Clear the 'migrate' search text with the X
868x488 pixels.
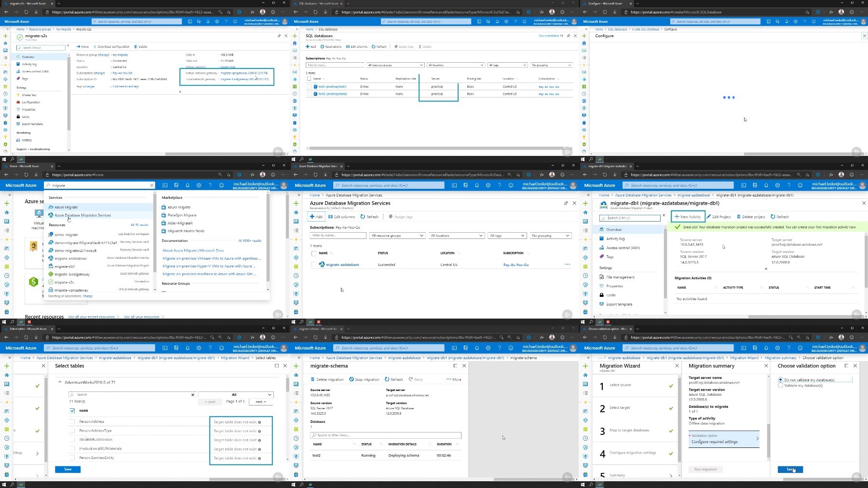(x=151, y=185)
